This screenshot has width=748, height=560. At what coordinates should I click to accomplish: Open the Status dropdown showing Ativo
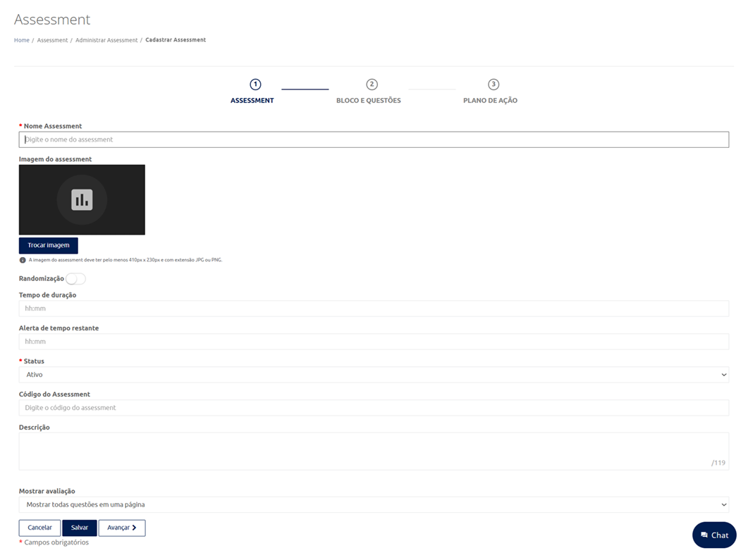tap(374, 375)
